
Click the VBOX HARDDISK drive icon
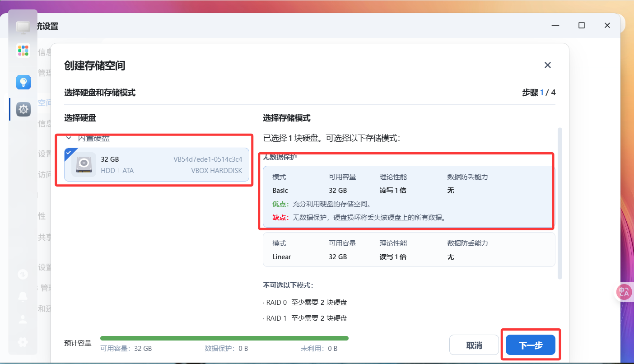pos(84,164)
